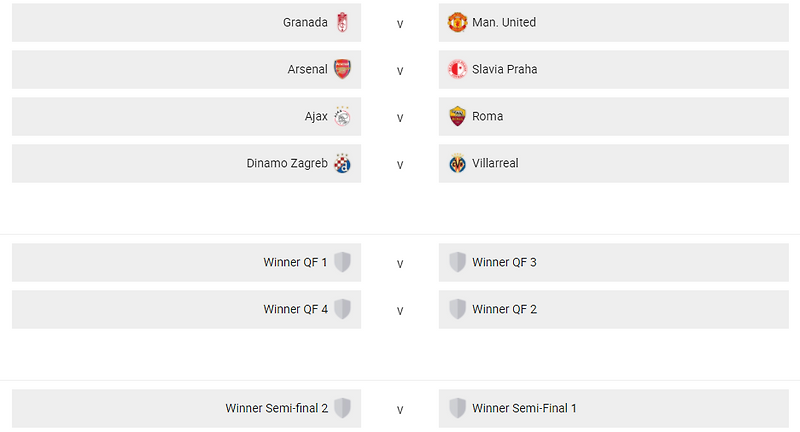Open the Man. United team link

[504, 22]
